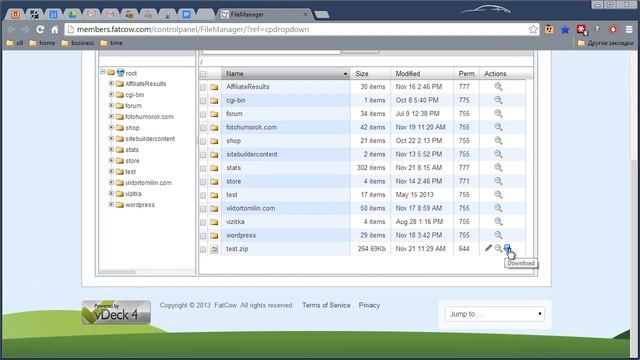Click the blue star extension icon
Viewport: 640px width, 360px height.
565,29
